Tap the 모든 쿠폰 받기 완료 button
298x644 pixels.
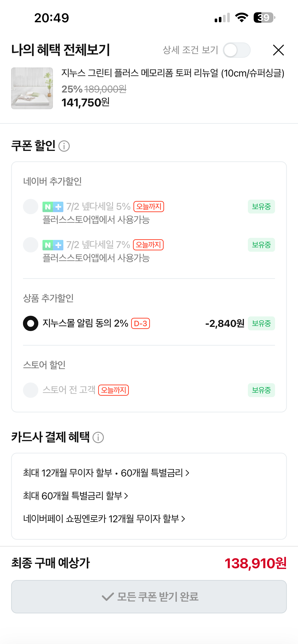click(149, 597)
